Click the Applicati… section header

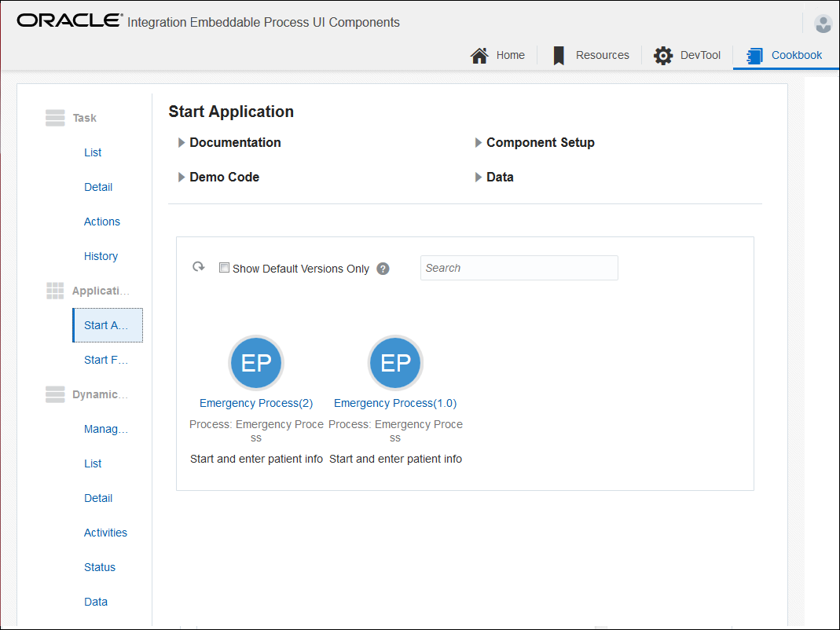pyautogui.click(x=101, y=291)
